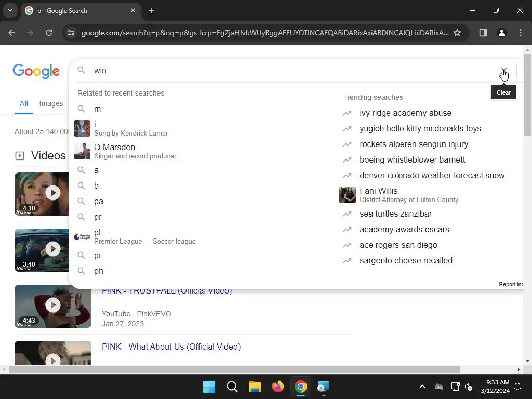Click trending 'academy awards oscars'
This screenshot has width=532, height=399.
coord(404,229)
